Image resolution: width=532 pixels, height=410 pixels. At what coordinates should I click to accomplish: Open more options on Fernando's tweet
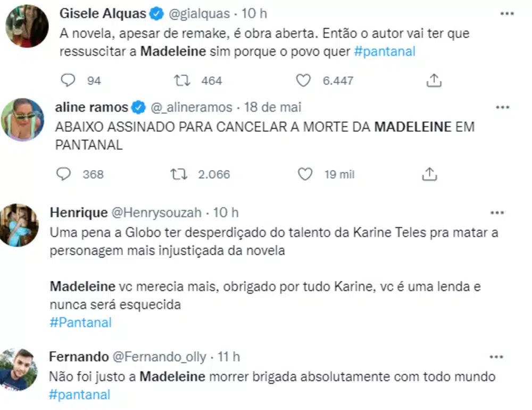pos(496,357)
